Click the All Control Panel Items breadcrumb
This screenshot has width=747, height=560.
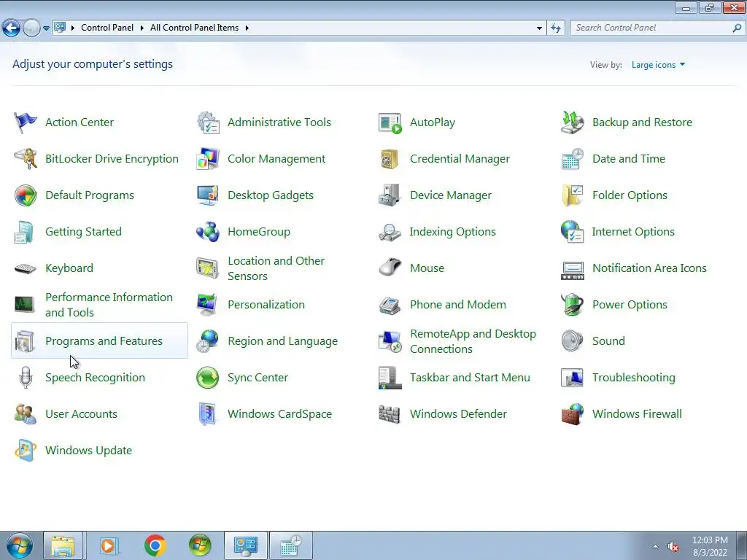tap(194, 28)
